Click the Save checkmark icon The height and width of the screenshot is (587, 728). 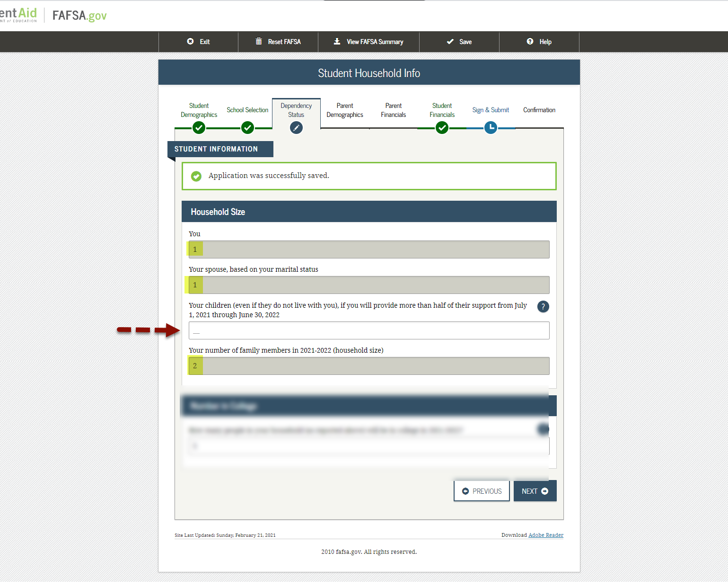click(x=450, y=42)
